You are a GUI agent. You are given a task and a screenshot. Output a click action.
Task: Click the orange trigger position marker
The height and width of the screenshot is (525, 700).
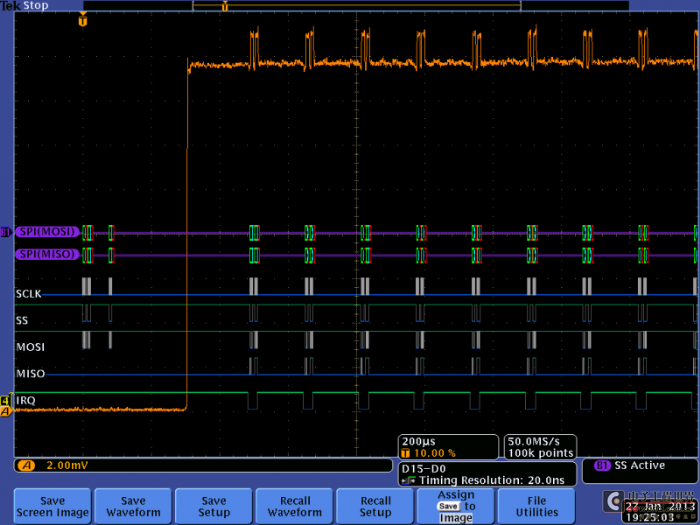tap(82, 20)
